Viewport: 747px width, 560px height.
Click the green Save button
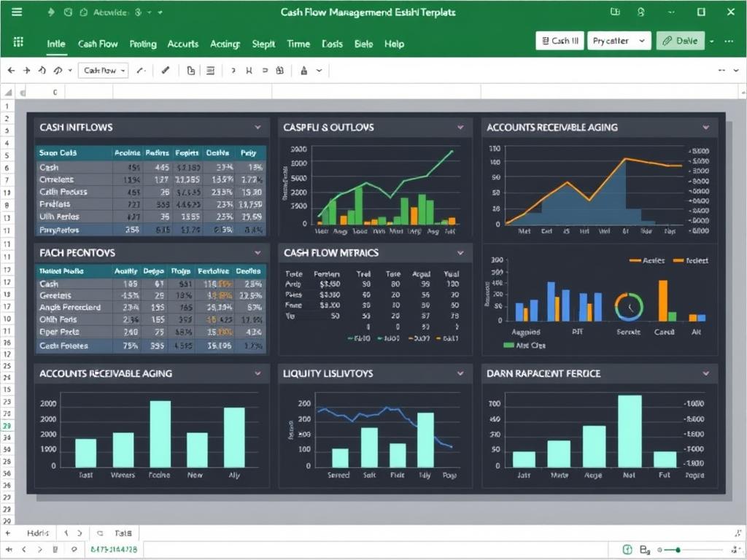pos(680,40)
